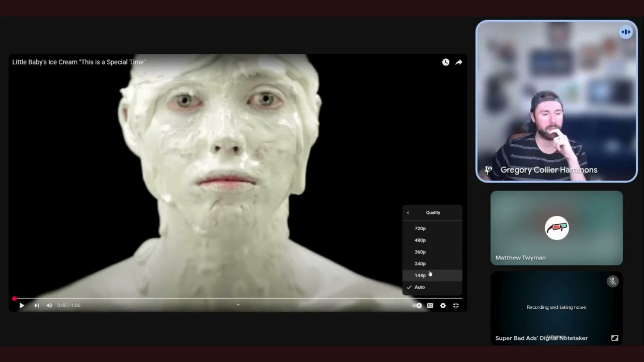Image resolution: width=644 pixels, height=362 pixels.
Task: Click the "Recording and taking notes" text
Action: (556, 307)
